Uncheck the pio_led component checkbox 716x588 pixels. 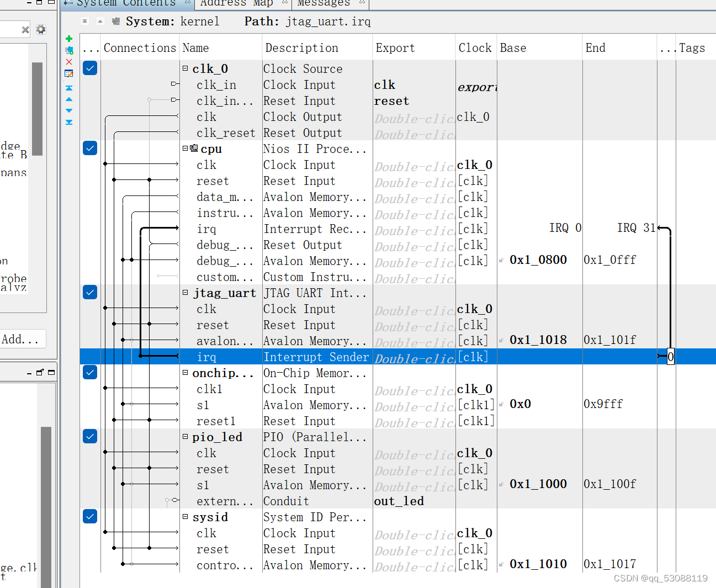coord(90,436)
